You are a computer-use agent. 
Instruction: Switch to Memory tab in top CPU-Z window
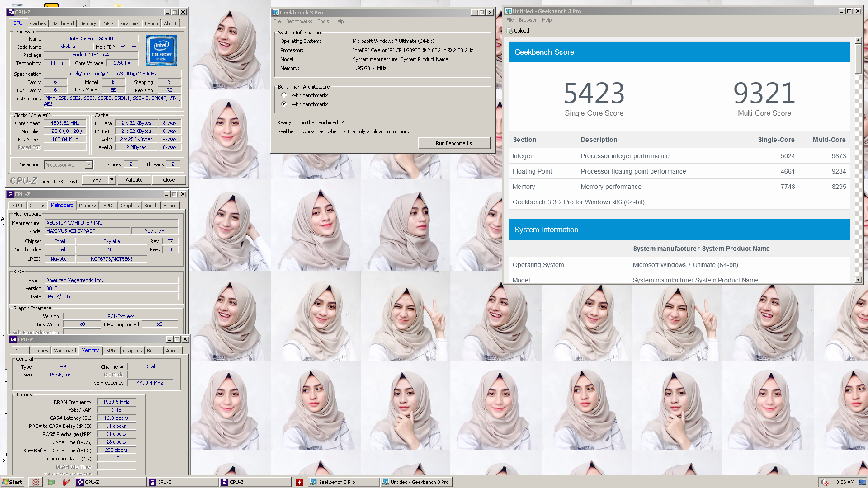coord(88,23)
